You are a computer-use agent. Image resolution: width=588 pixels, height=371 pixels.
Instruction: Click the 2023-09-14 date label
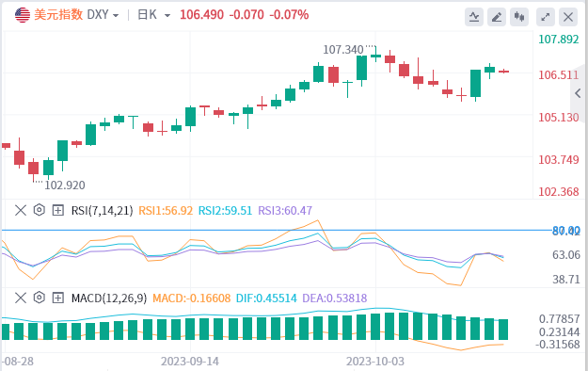pyautogui.click(x=190, y=362)
